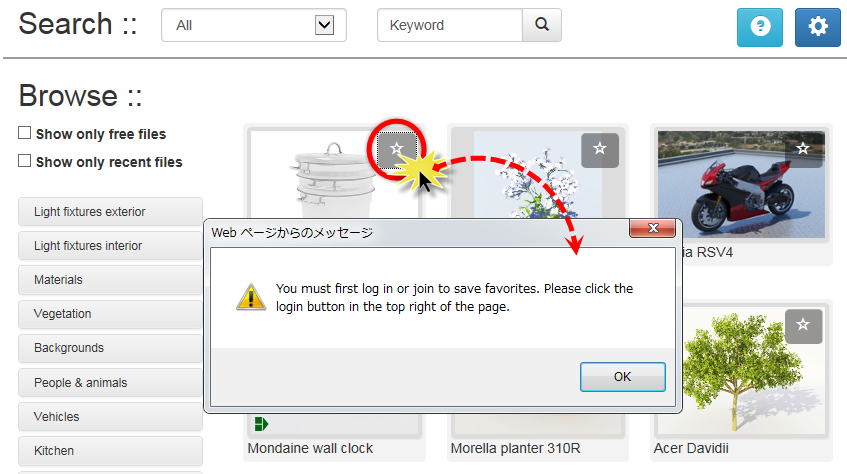Open the All category dropdown
The image size is (847, 474).
tap(254, 25)
